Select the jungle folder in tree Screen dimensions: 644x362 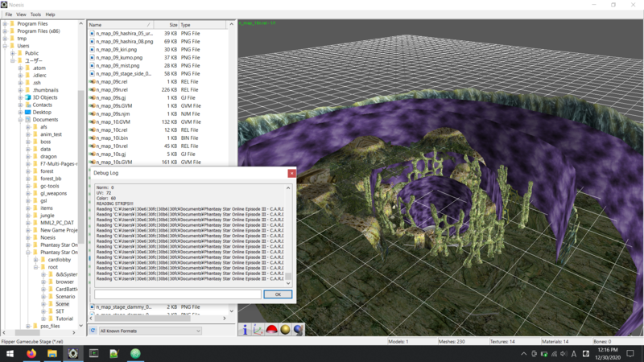click(47, 216)
